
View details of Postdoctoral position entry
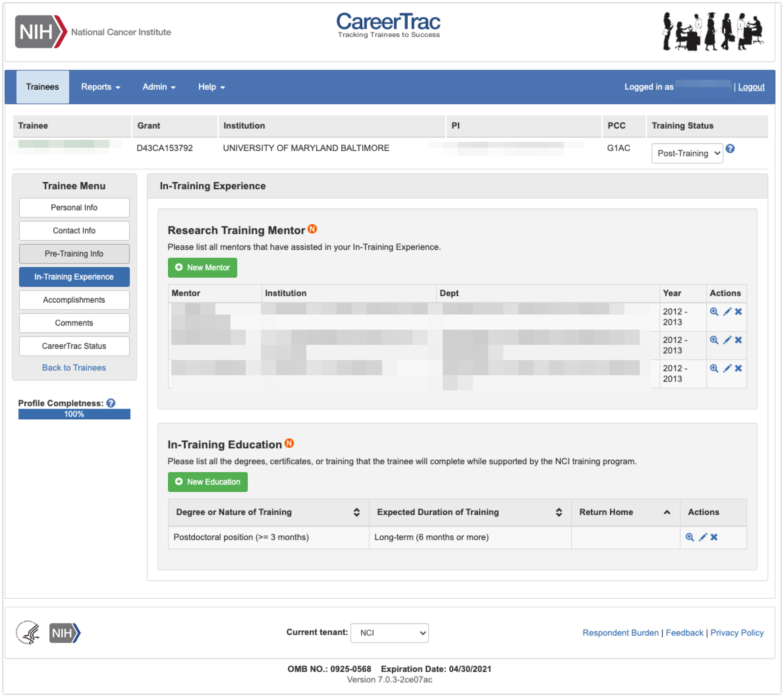pyautogui.click(x=690, y=537)
